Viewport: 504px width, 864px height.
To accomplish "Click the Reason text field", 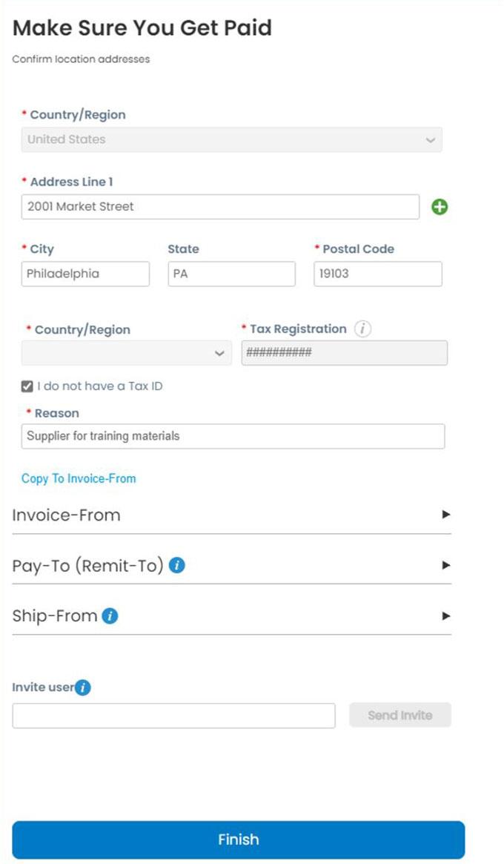I will click(233, 436).
